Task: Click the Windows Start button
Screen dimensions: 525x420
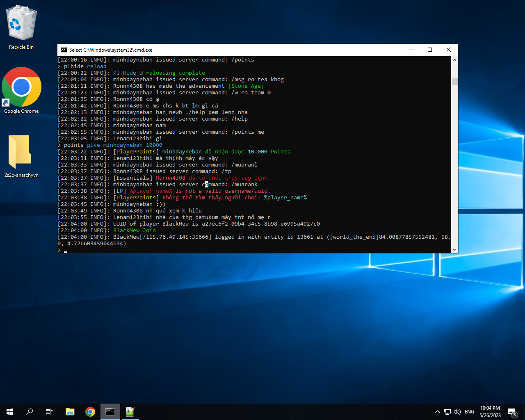Action: (10, 412)
